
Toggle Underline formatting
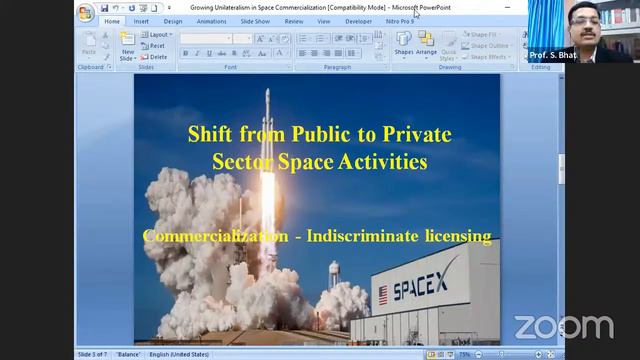click(x=209, y=53)
